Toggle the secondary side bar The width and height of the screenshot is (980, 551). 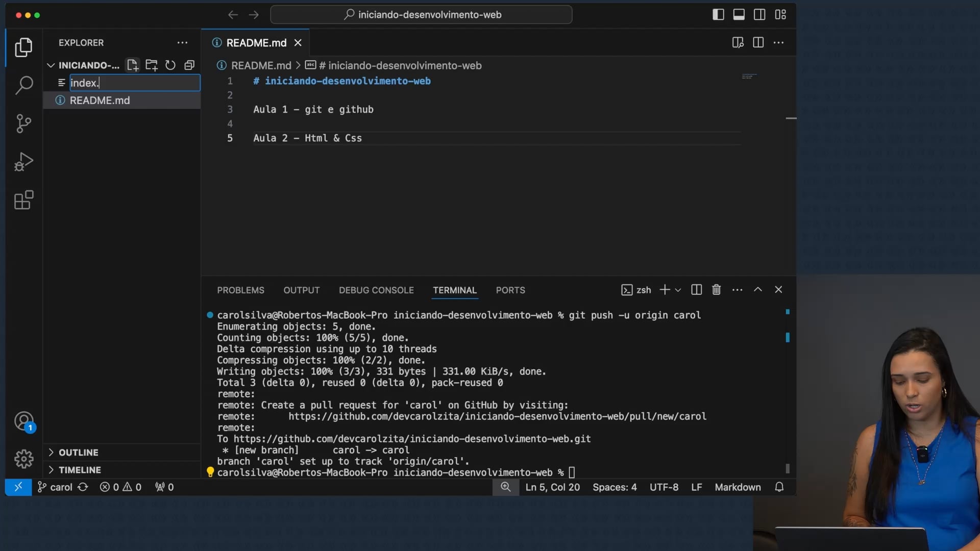[759, 14]
